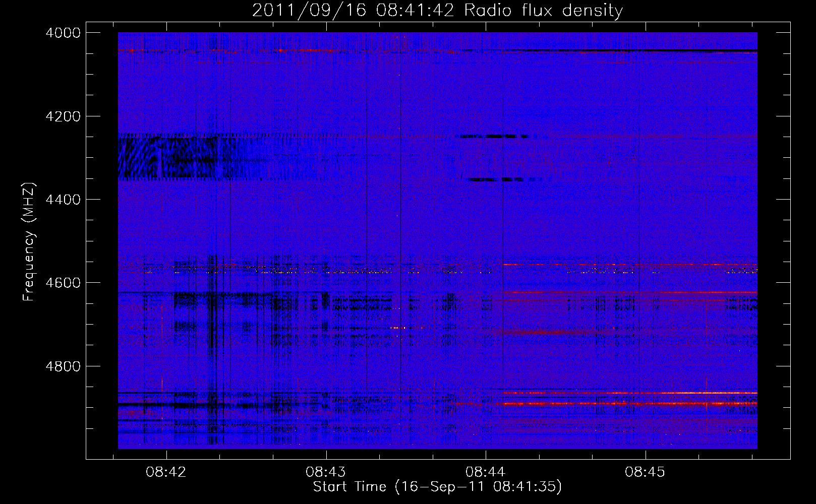Click the 08:42 time axis label

(x=166, y=472)
